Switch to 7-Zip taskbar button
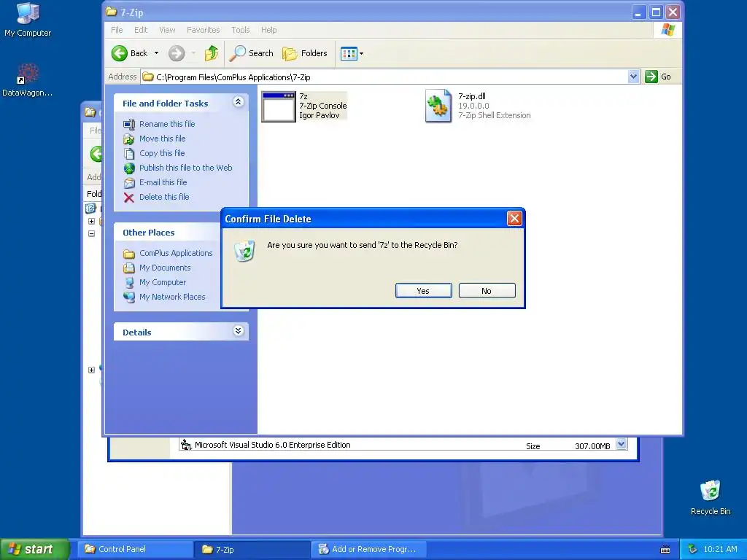747x560 pixels. tap(252, 549)
